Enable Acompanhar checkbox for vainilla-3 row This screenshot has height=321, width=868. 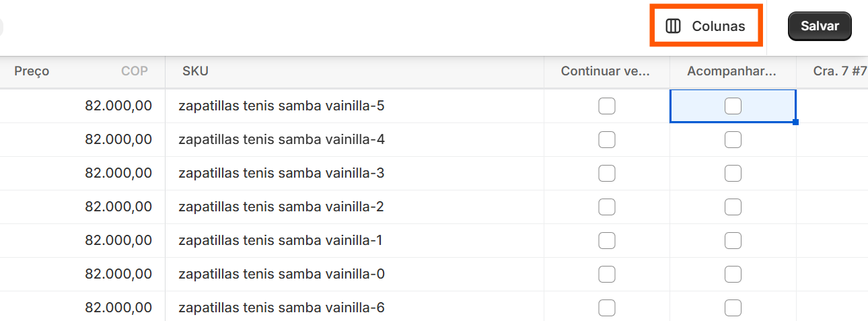pos(733,174)
